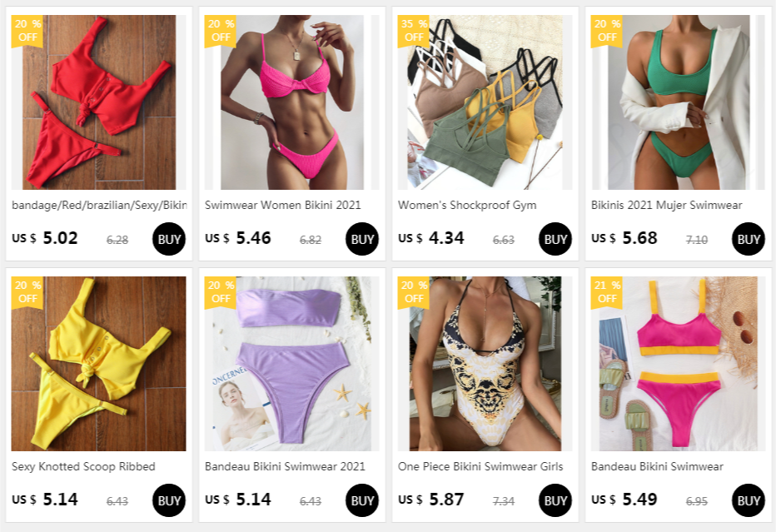Click the 35% OFF badge on gym bras
The height and width of the screenshot is (532, 776).
[x=414, y=31]
